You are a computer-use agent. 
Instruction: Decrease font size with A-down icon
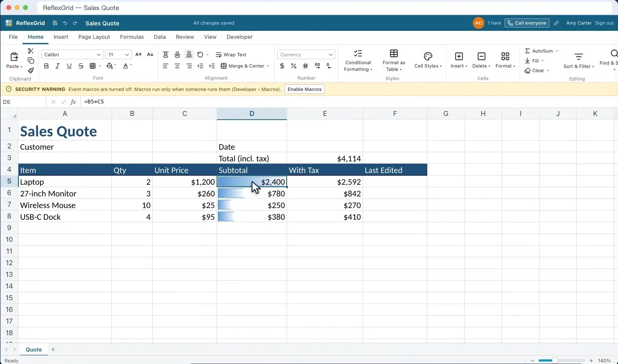[x=150, y=55]
